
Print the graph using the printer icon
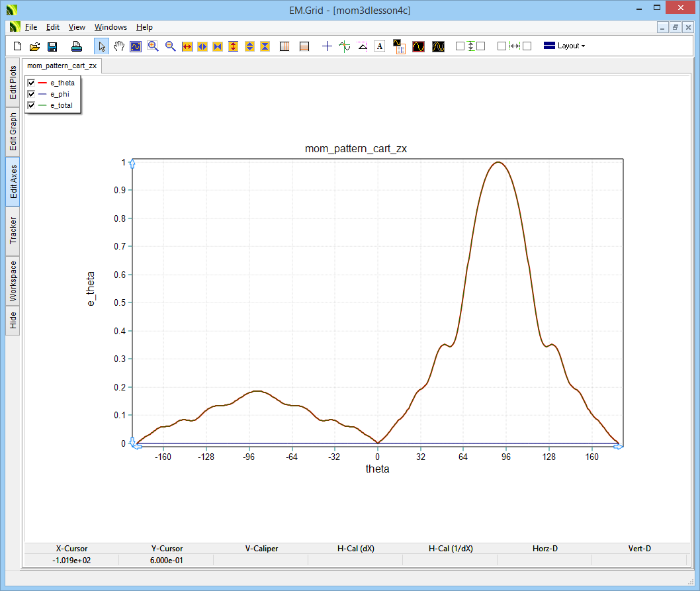77,46
